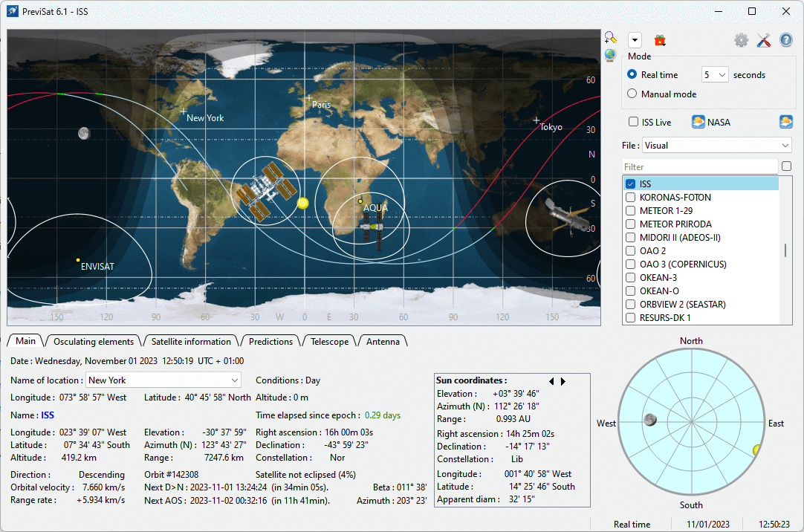The height and width of the screenshot is (532, 804).
Task: Click the magnifier zoom map icon
Action: pos(610,37)
